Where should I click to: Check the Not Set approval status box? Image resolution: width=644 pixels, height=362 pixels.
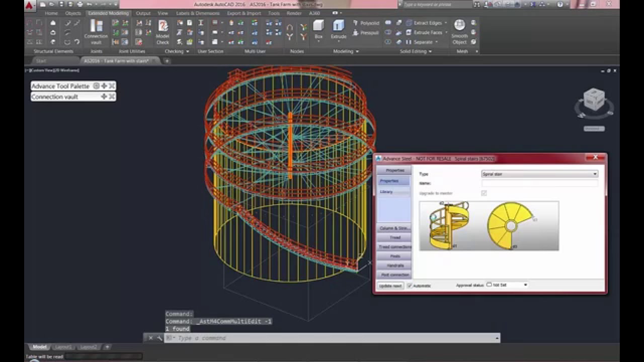coord(489,284)
